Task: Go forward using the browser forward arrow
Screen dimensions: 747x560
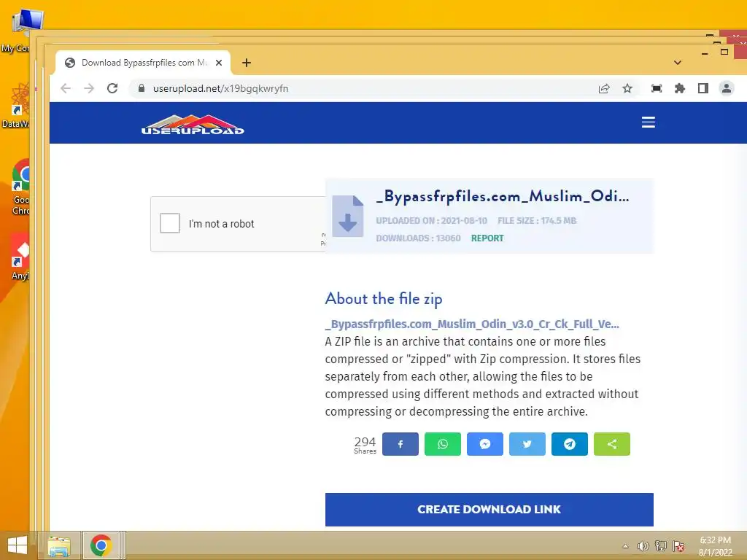Action: 89,88
